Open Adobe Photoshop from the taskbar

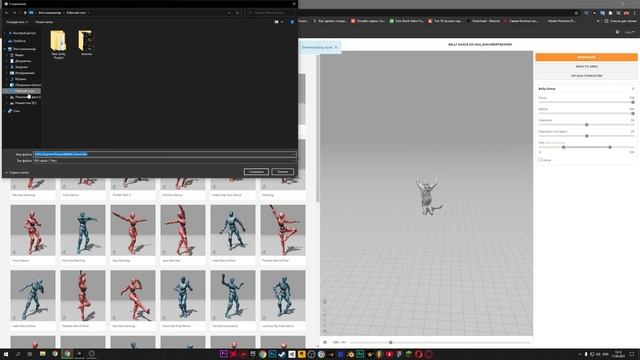pyautogui.click(x=272, y=354)
